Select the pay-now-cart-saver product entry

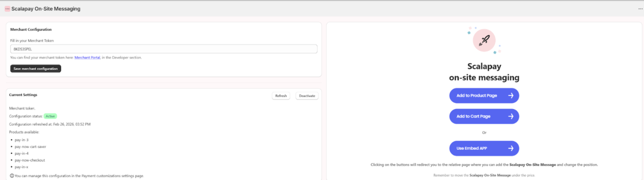(x=30, y=147)
